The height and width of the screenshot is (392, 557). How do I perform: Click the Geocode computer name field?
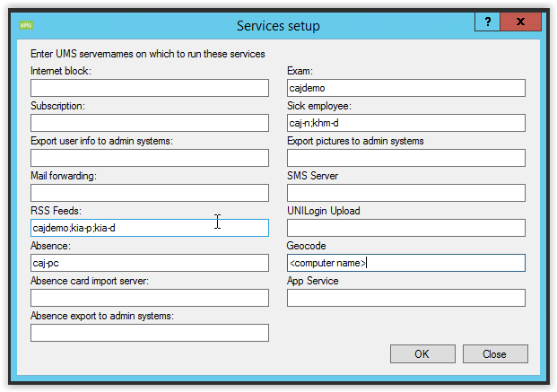pyautogui.click(x=405, y=263)
